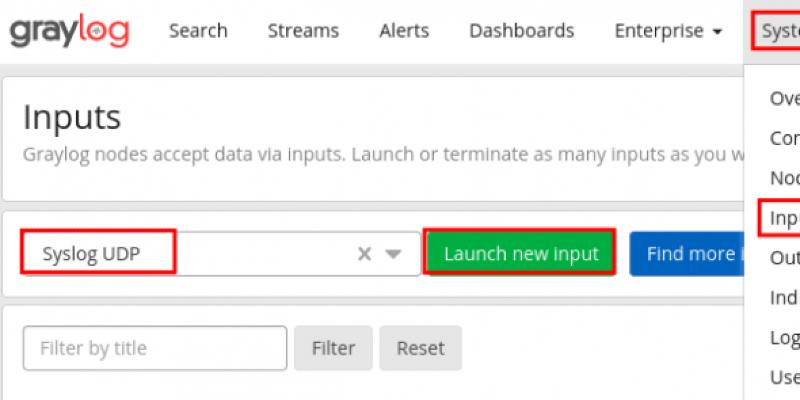Viewport: 800px width, 400px height.
Task: Switch to Dashboards
Action: pos(521,31)
